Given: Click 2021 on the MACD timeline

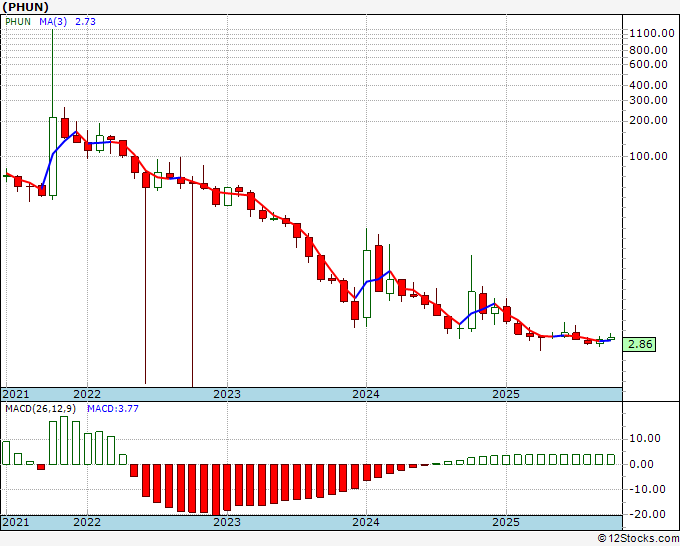Looking at the screenshot, I should point(16,522).
